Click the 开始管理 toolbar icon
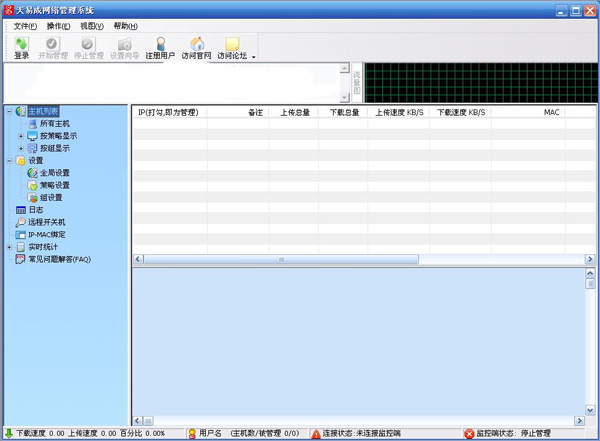The image size is (600, 441). point(53,47)
